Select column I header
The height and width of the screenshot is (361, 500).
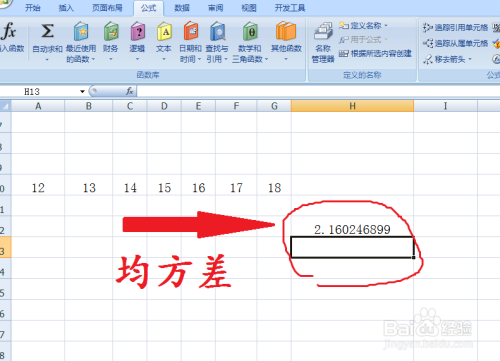pyautogui.click(x=445, y=106)
